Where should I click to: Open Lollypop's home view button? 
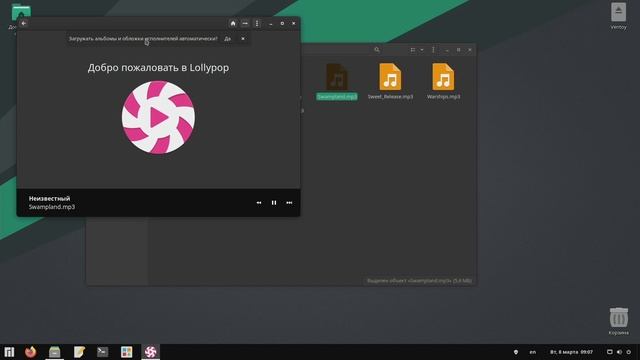[233, 23]
